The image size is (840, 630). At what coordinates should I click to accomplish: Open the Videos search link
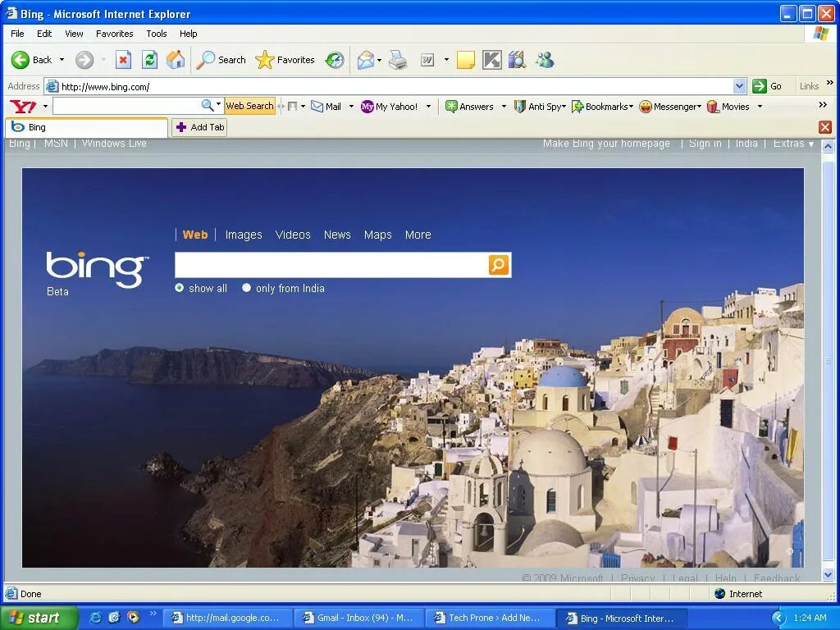pos(293,235)
